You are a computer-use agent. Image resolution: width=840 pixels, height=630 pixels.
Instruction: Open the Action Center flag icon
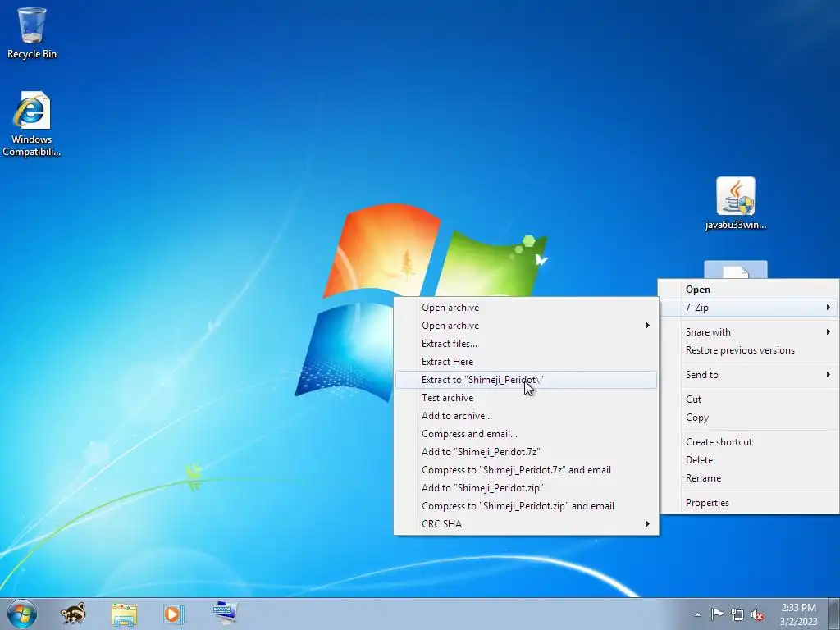coord(717,614)
